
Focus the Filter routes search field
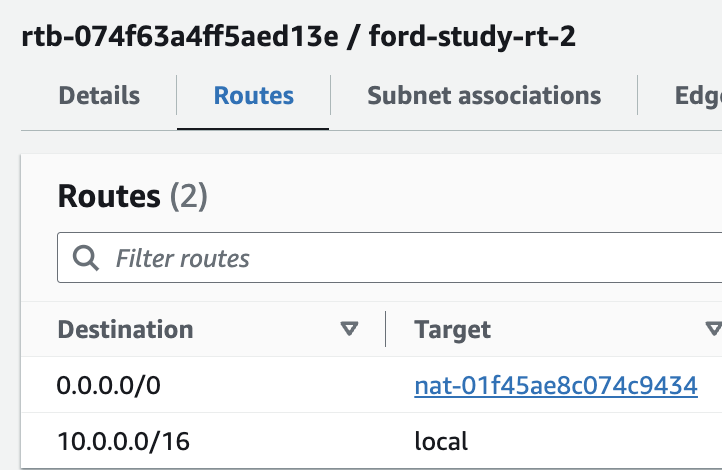390,258
